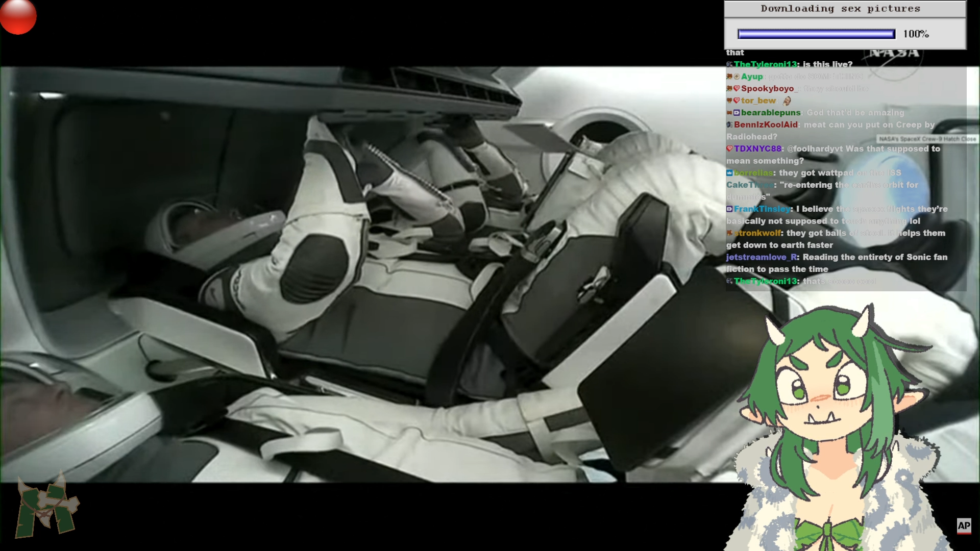Click the badge beside bearablepuns username
This screenshot has height=551, width=980.
737,113
